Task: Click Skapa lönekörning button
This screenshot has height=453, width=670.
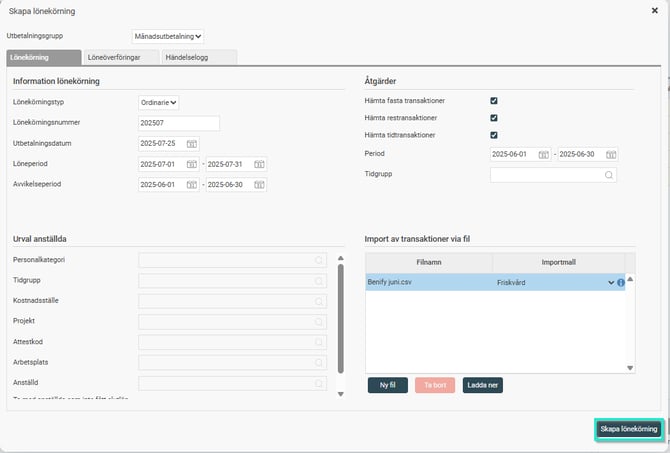Action: 627,429
